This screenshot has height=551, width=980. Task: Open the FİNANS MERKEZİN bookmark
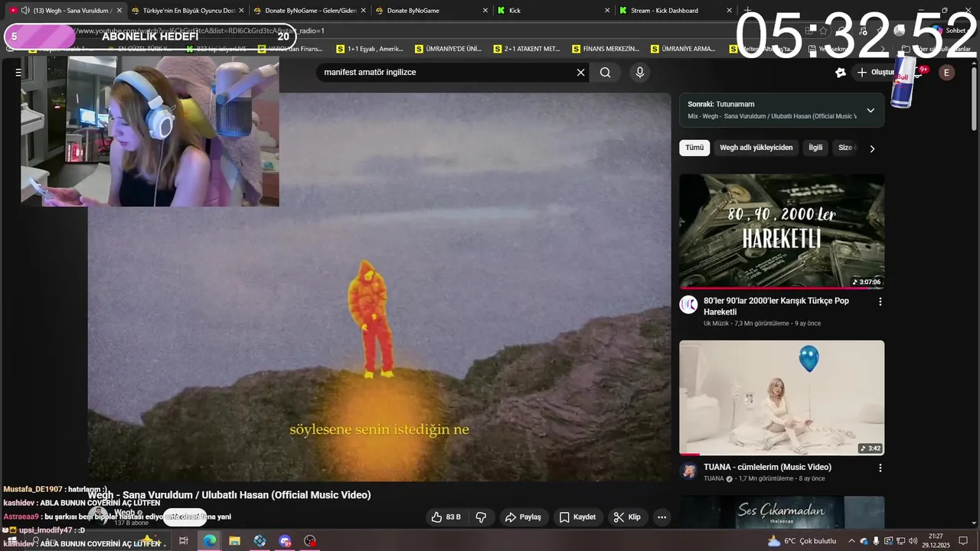pos(605,49)
